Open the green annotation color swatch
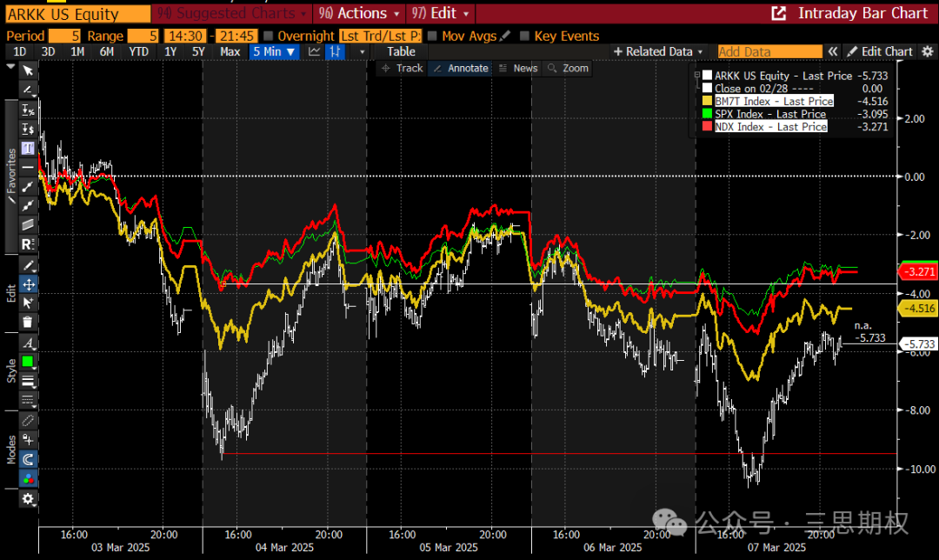The width and height of the screenshot is (939, 560). point(28,362)
